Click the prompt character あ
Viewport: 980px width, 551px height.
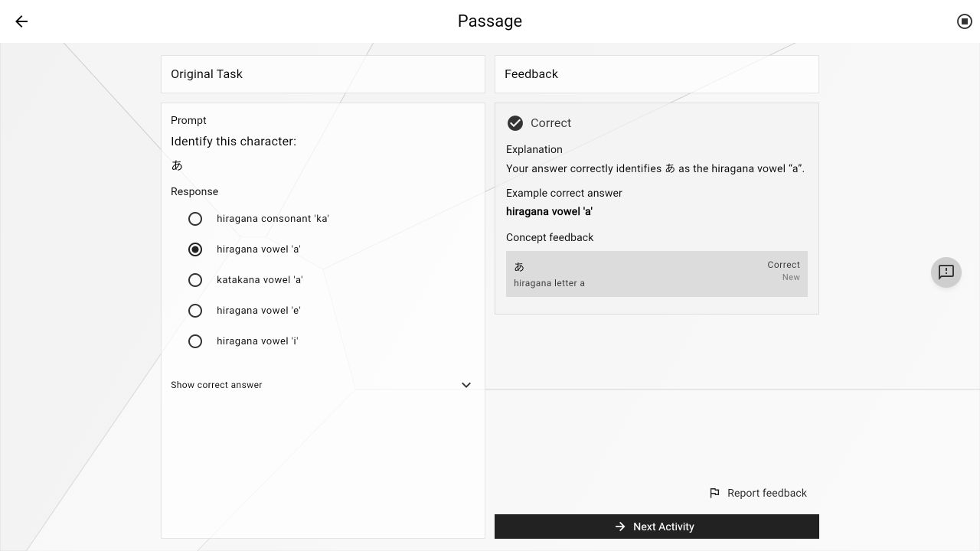pos(177,165)
